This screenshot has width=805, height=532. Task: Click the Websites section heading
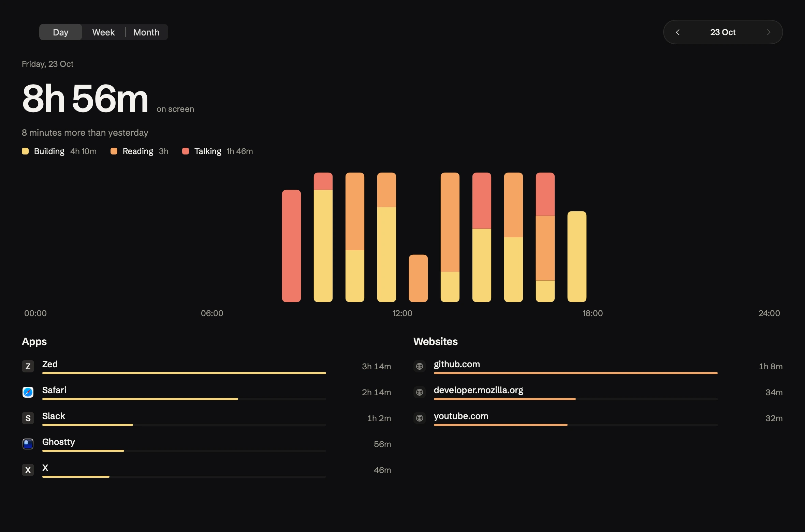click(436, 341)
